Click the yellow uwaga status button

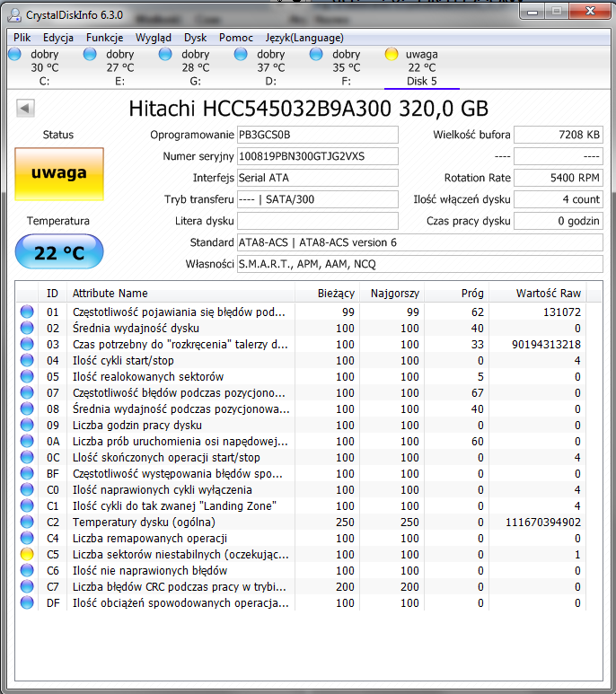tap(59, 174)
